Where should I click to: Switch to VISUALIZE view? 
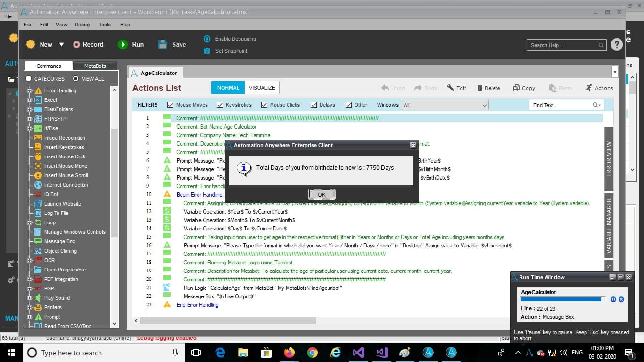[262, 88]
